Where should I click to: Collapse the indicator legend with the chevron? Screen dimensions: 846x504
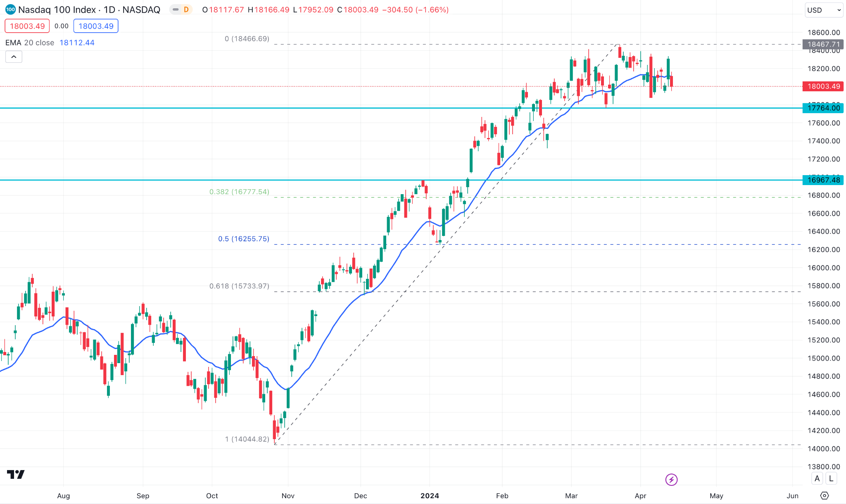pyautogui.click(x=14, y=57)
